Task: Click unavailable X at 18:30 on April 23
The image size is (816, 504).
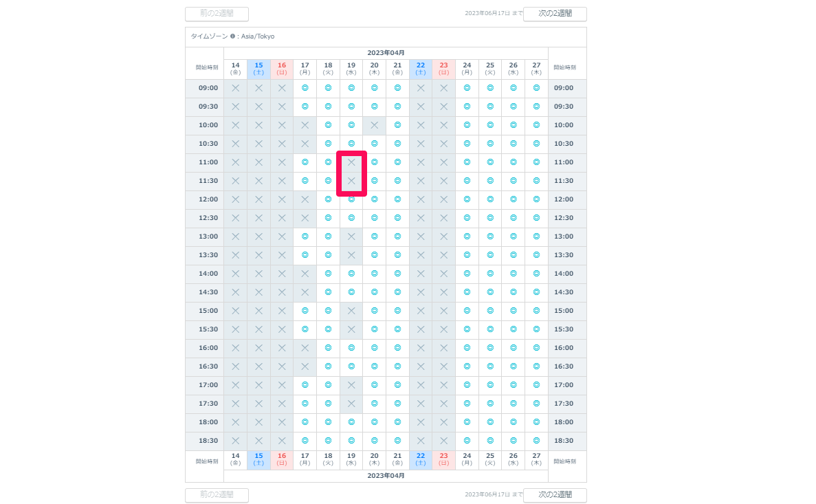Action: (x=444, y=441)
